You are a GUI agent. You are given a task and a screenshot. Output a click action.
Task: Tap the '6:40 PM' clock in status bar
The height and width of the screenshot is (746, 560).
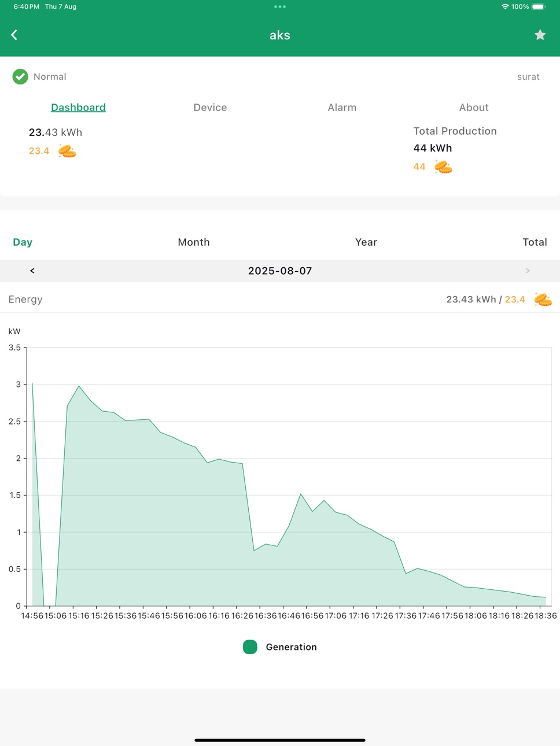pyautogui.click(x=27, y=7)
